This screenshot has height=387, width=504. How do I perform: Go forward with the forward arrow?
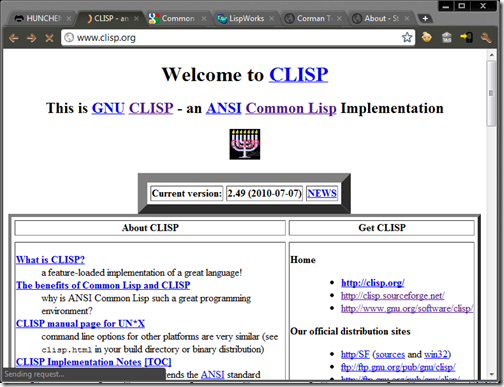[x=31, y=38]
